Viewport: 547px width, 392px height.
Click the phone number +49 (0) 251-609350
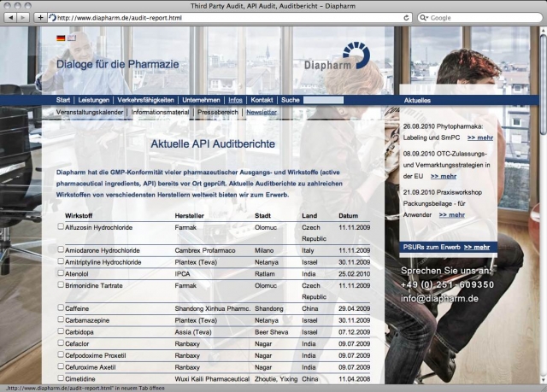pos(448,284)
